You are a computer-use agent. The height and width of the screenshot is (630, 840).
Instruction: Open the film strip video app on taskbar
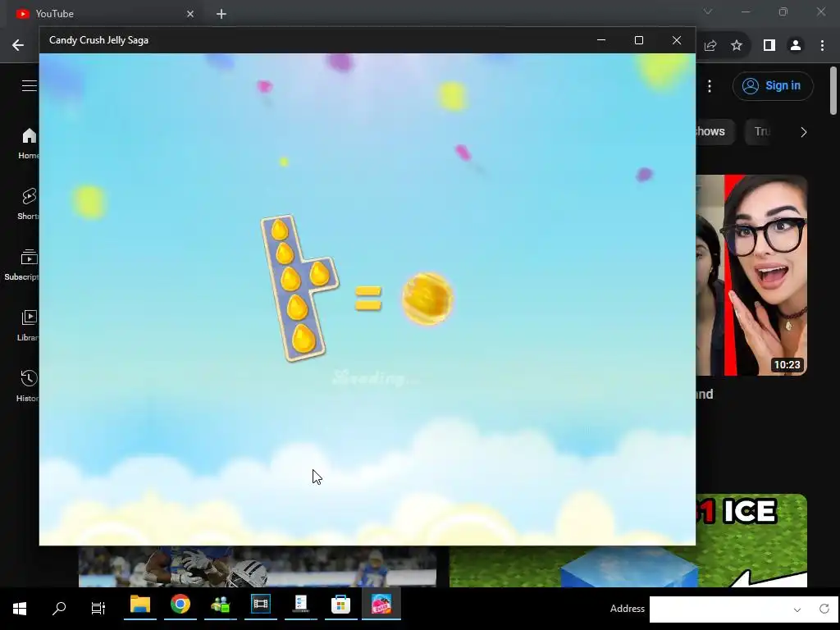click(x=261, y=605)
